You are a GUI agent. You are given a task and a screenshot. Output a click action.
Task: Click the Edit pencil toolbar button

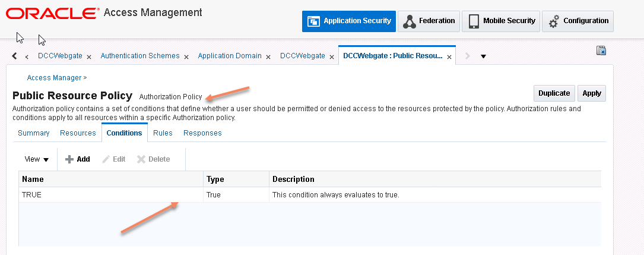[x=114, y=159]
